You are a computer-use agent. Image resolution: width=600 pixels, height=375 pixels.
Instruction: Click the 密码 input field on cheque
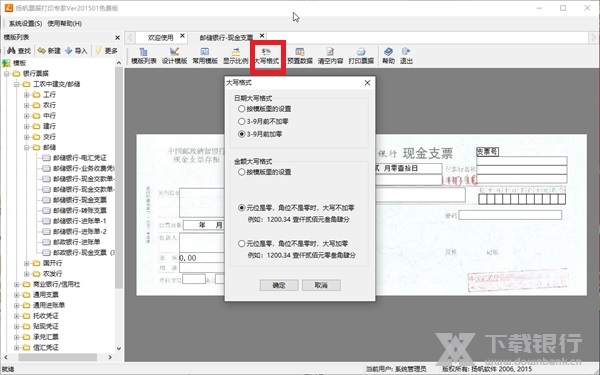tap(510, 215)
